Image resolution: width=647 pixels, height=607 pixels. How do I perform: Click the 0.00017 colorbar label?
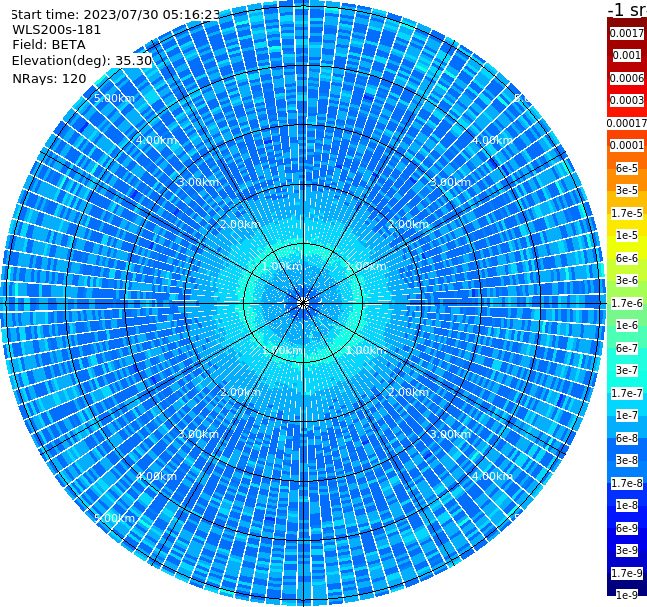click(627, 123)
